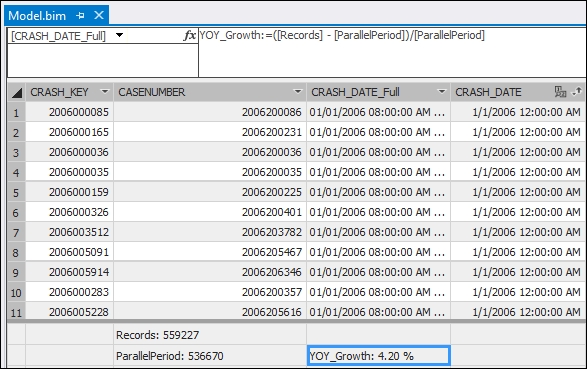The height and width of the screenshot is (369, 587).
Task: Select the YOY_Growth measure cell
Action: click(378, 356)
